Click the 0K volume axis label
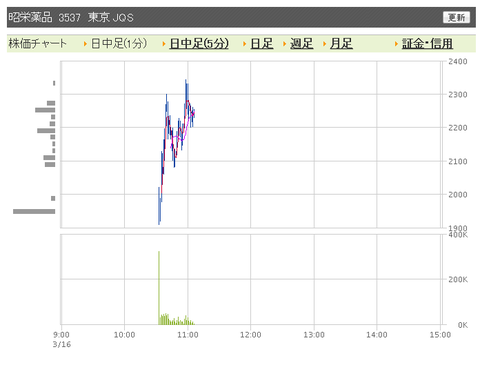Viewport: 480px width, 365px height. pos(462,325)
